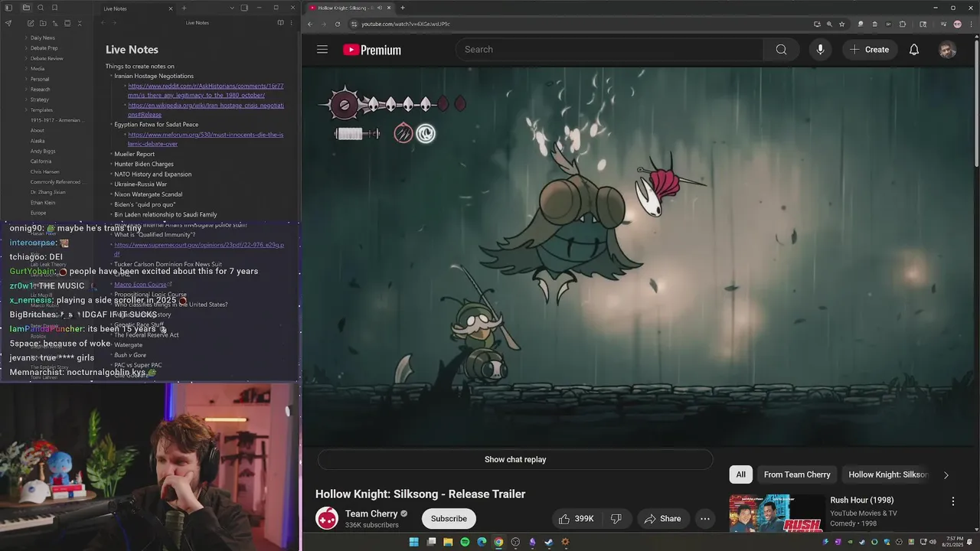Open the Andy Biggs note
This screenshot has width=980, height=551.
tap(43, 152)
